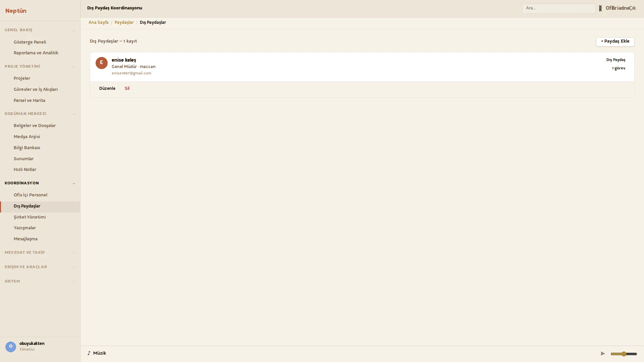Click the E avatar of enise keleş
Screen dimensions: 644x362
click(101, 63)
